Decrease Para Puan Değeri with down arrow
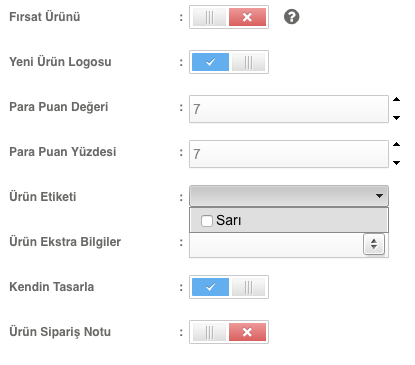This screenshot has height=365, width=415. tap(396, 118)
